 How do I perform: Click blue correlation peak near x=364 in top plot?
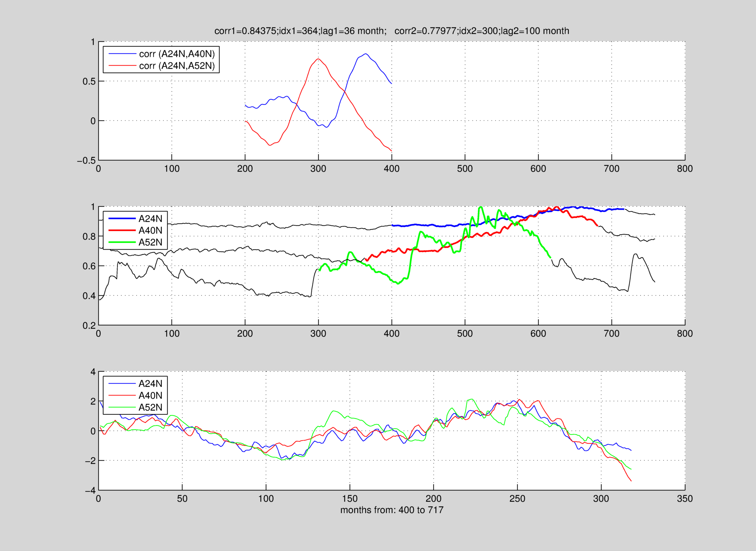coord(366,54)
